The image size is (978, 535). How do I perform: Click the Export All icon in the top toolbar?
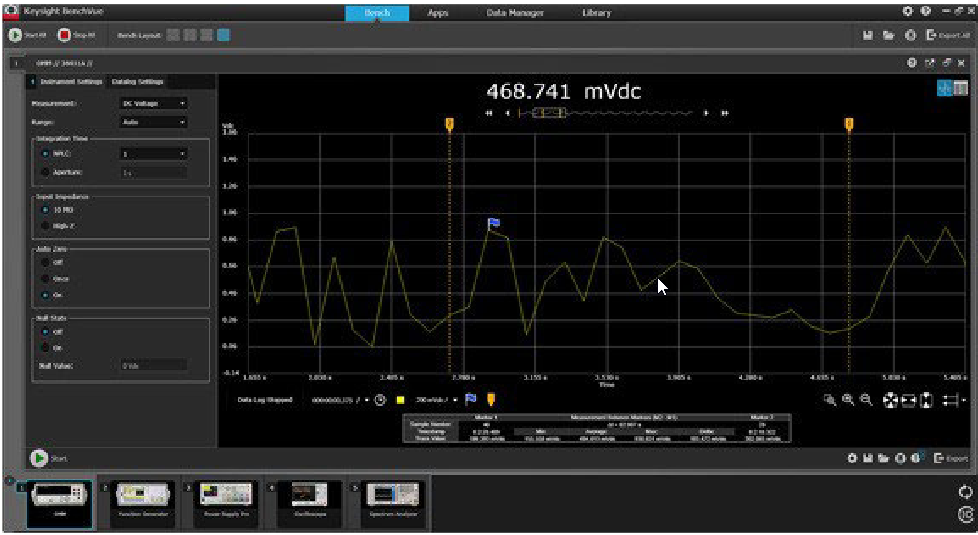click(x=931, y=35)
